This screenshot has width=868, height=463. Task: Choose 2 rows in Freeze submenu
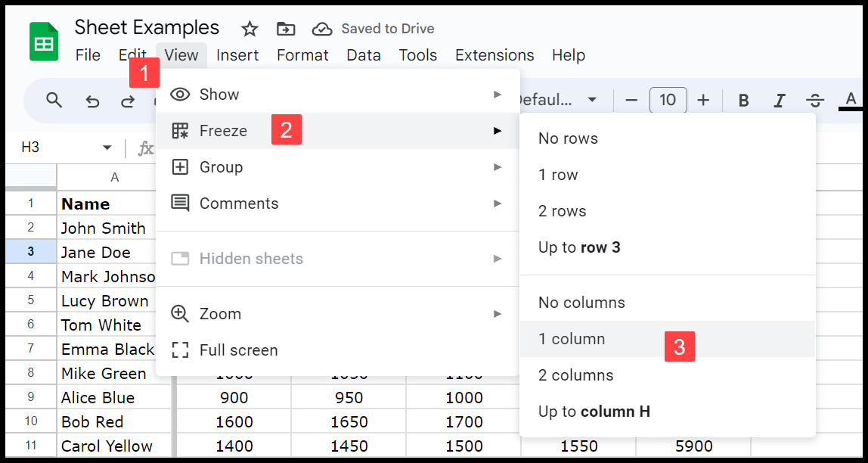668,211
